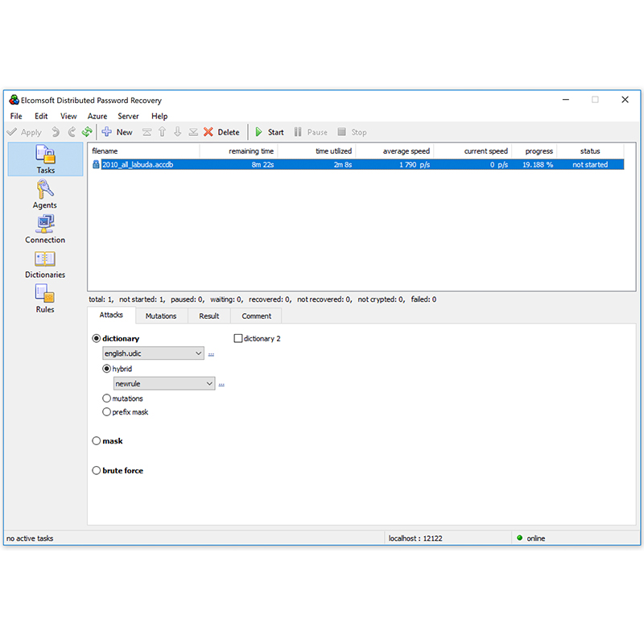Viewport: 644px width, 644px height.
Task: Open the Help menu
Action: (159, 116)
